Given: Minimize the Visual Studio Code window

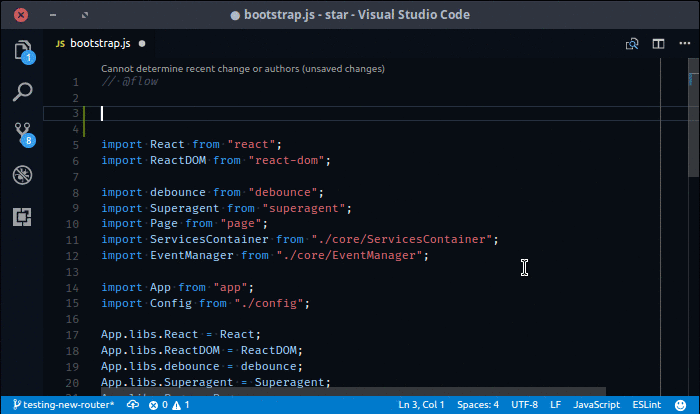Looking at the screenshot, I should [53, 15].
